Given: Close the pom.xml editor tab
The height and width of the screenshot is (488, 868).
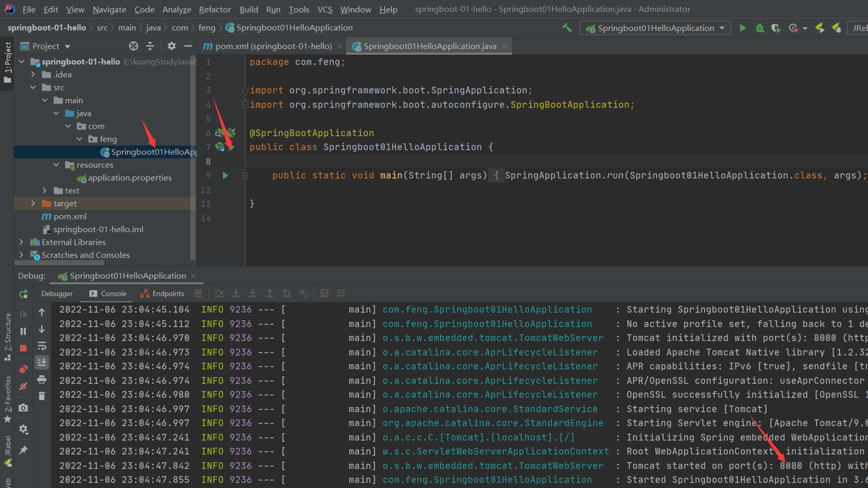Looking at the screenshot, I should pyautogui.click(x=339, y=46).
